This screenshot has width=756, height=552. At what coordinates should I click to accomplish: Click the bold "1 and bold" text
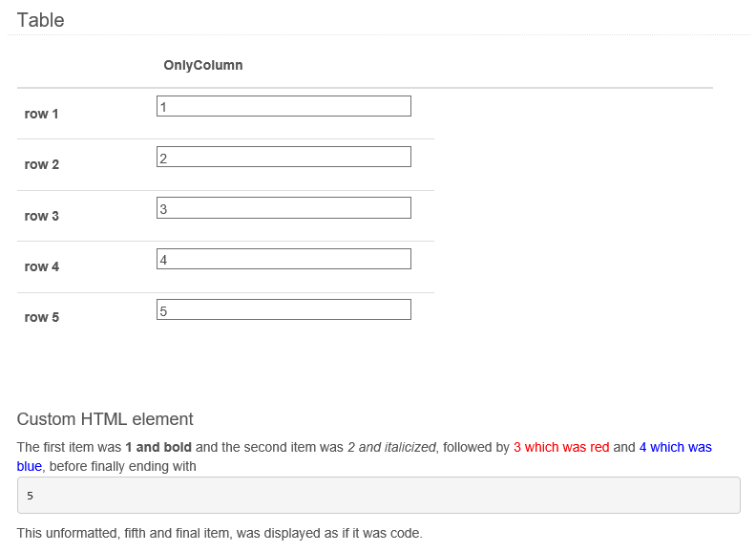click(x=158, y=447)
